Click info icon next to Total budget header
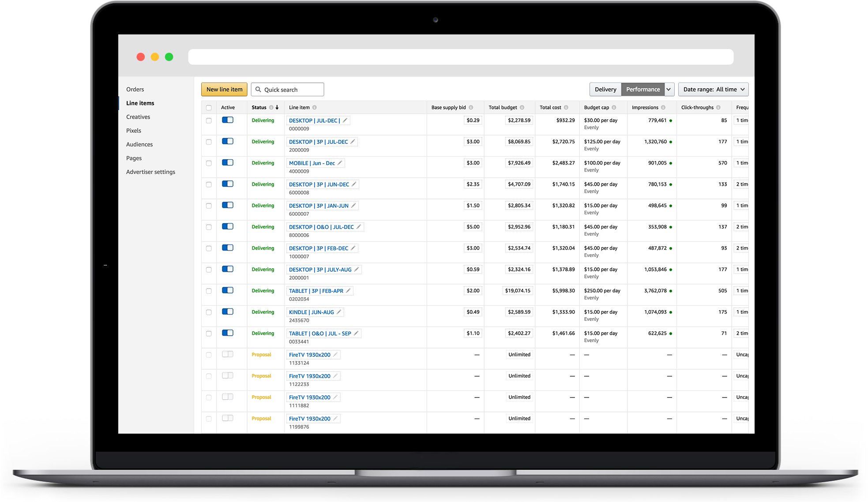The height and width of the screenshot is (502, 868). click(522, 108)
